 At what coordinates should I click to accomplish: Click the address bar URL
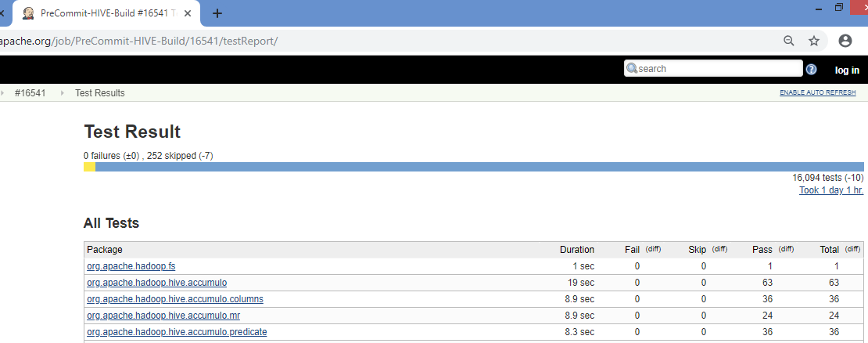(138, 41)
